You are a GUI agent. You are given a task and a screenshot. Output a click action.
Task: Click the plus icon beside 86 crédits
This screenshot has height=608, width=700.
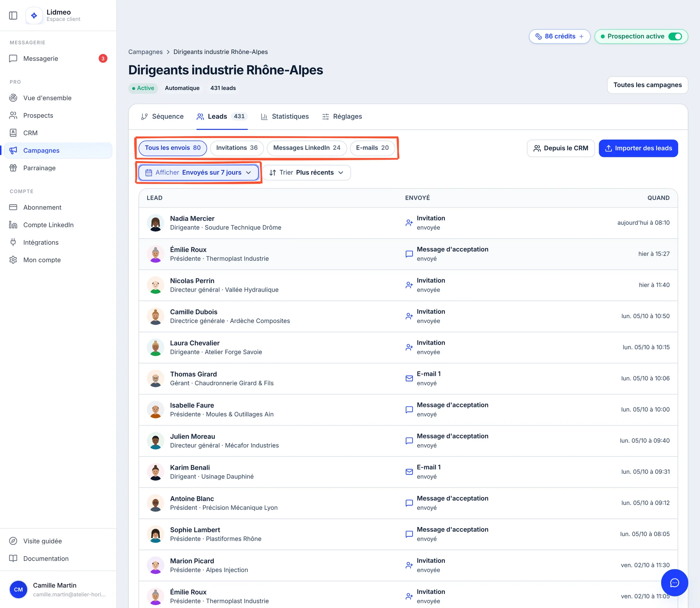581,36
